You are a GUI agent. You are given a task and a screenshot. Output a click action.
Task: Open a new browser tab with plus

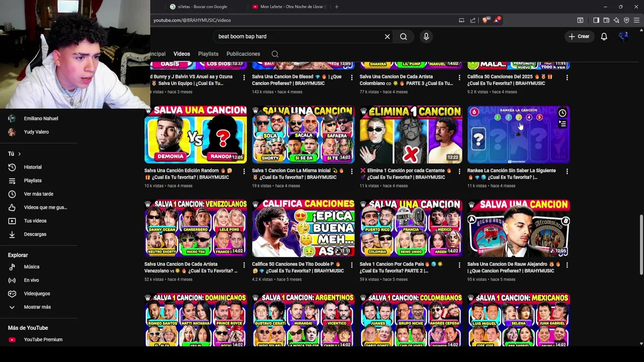coord(337,7)
